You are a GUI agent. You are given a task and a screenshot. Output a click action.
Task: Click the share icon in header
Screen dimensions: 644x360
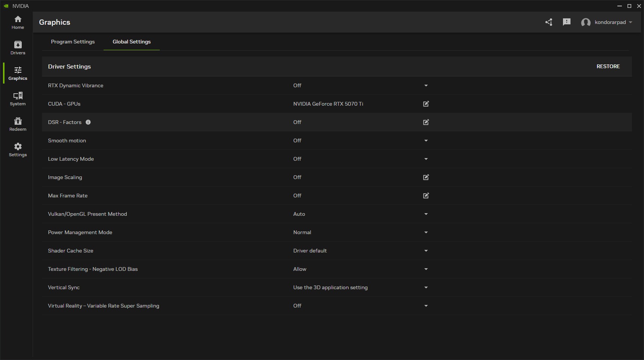click(549, 22)
